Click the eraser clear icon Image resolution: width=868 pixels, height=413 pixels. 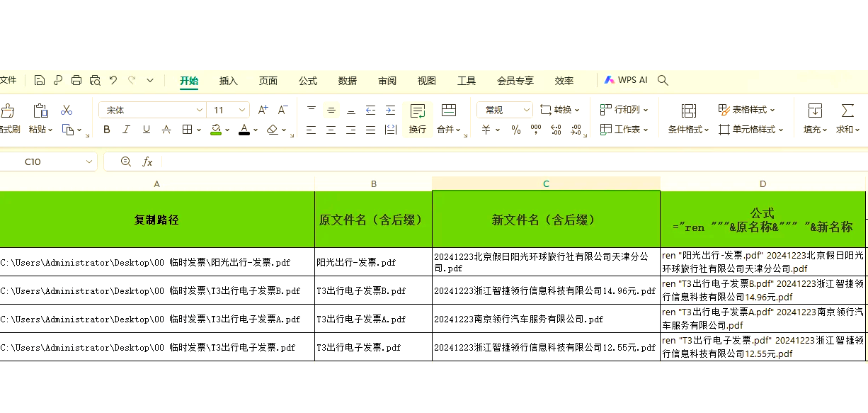[273, 130]
